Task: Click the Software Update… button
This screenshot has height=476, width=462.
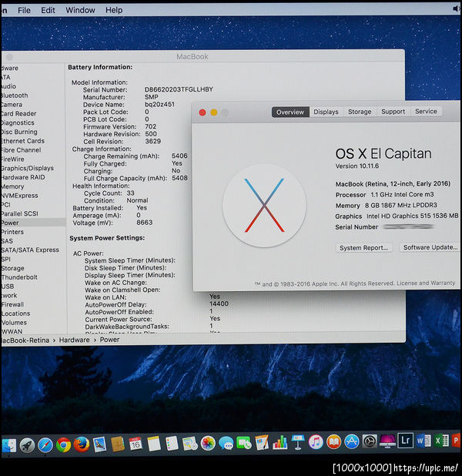Action: pos(430,247)
